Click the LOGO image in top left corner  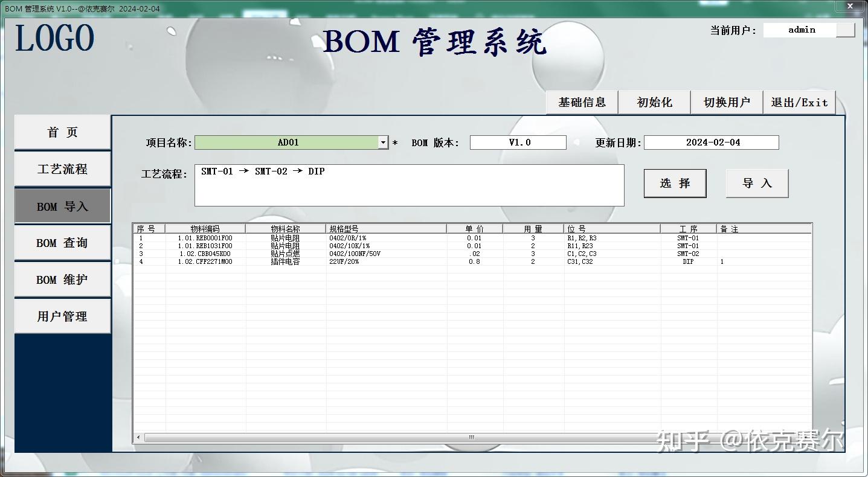point(54,37)
